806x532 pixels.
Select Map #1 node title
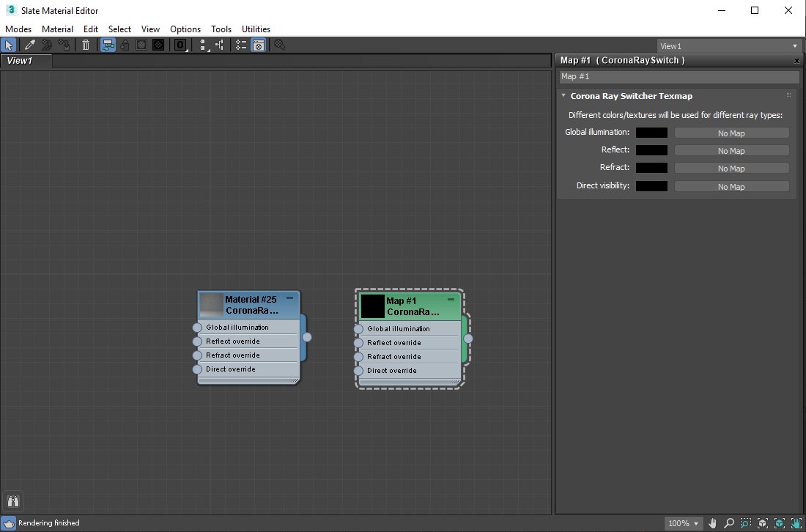click(413, 306)
